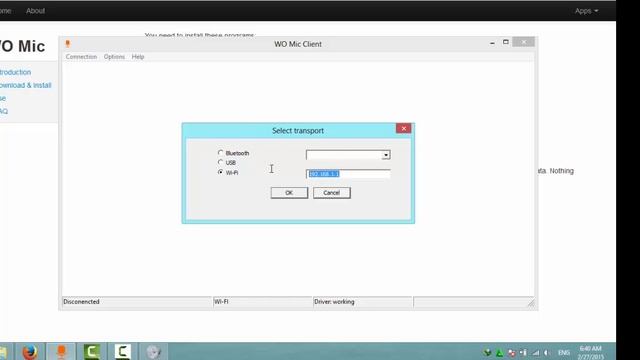Click the Cancel button

(331, 193)
